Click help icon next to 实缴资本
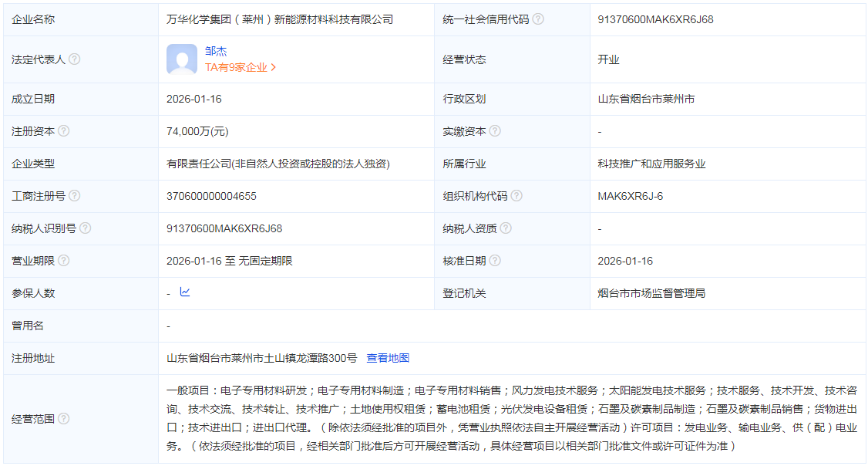868x466 pixels. tap(495, 131)
